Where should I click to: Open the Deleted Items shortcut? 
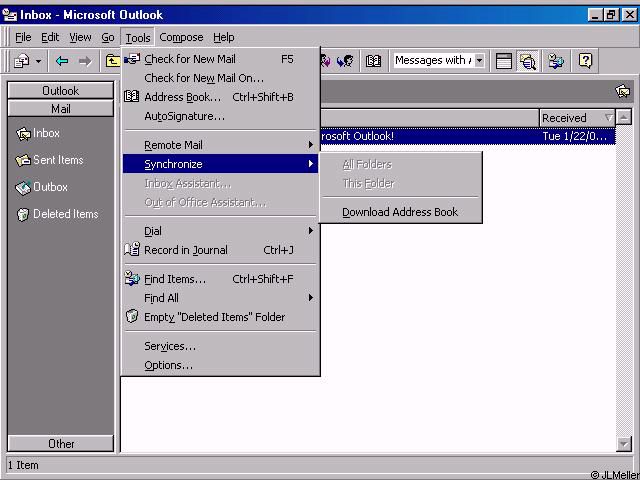[x=57, y=214]
